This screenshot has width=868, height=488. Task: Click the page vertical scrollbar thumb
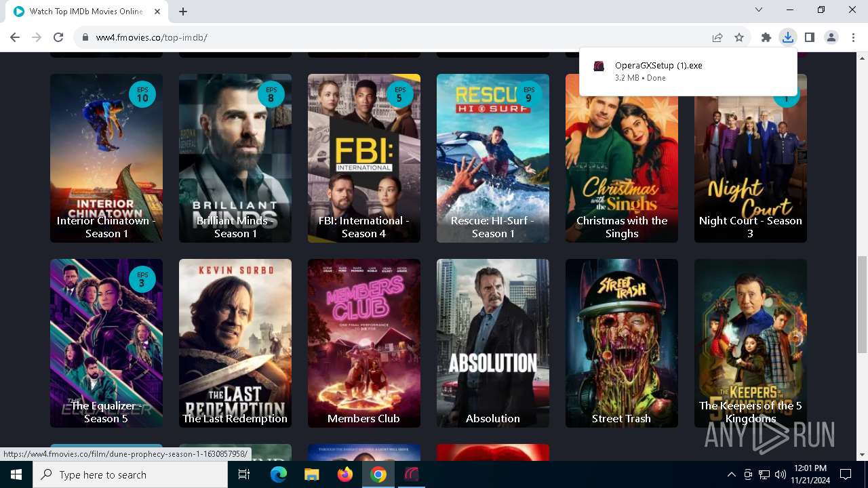(x=862, y=304)
